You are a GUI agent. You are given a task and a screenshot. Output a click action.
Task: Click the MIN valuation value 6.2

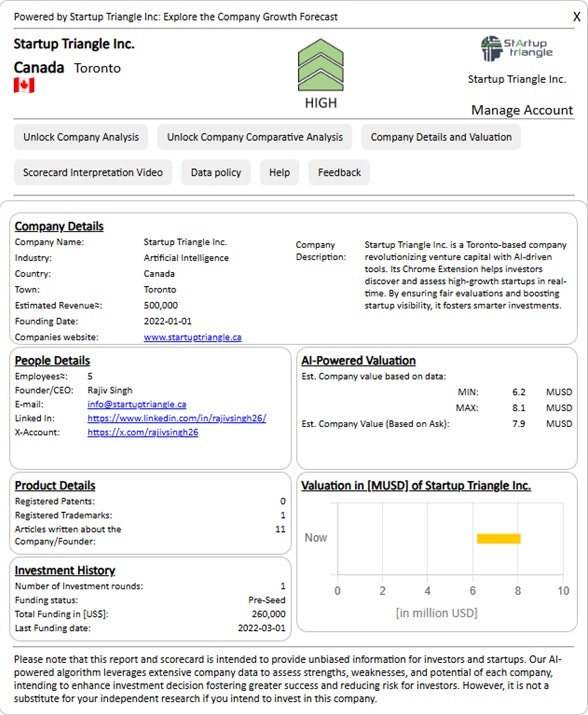click(x=519, y=392)
